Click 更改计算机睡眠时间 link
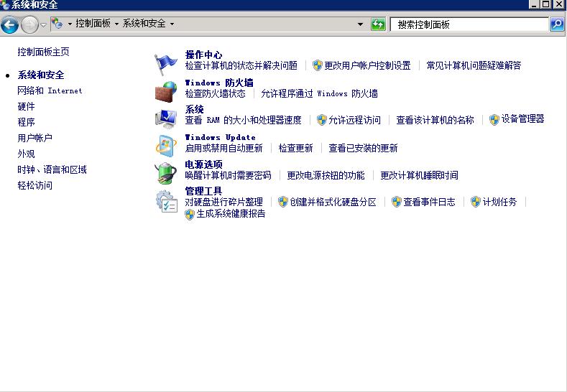Screen dimensions: 567x392 pyautogui.click(x=419, y=176)
